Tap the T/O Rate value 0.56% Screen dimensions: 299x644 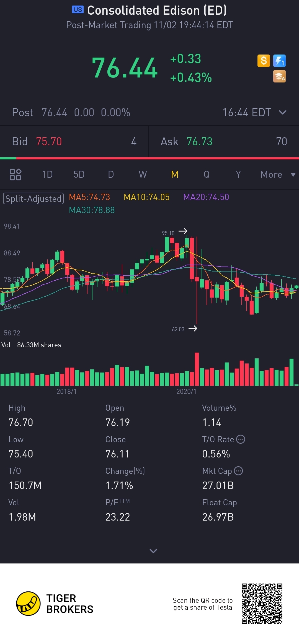[216, 454]
